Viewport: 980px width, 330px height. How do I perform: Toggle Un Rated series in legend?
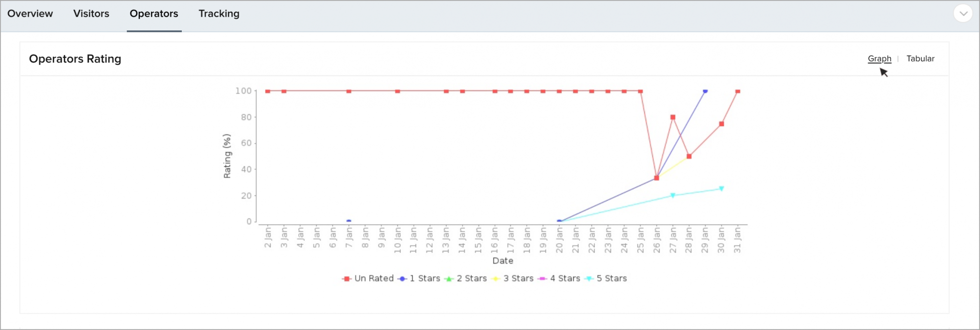368,279
